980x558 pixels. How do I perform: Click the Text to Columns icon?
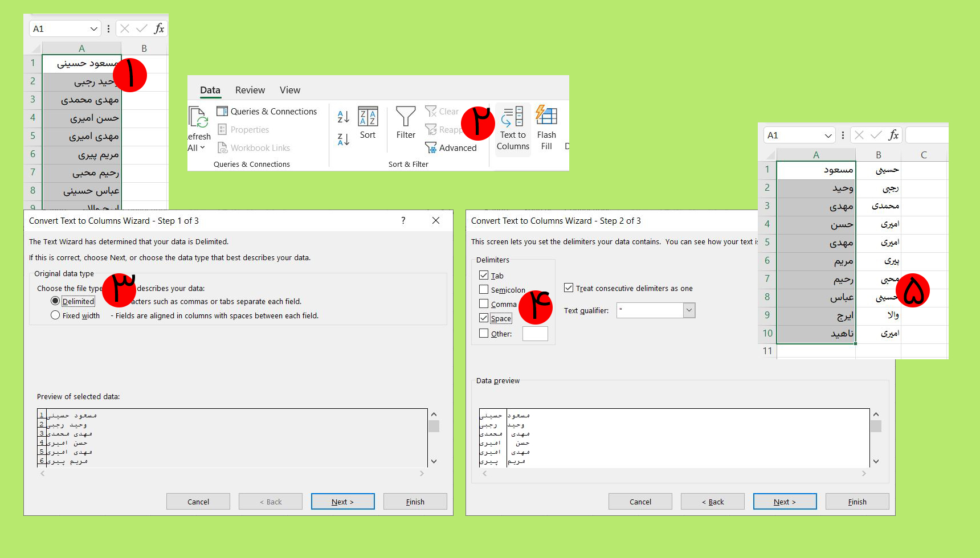pyautogui.click(x=513, y=117)
